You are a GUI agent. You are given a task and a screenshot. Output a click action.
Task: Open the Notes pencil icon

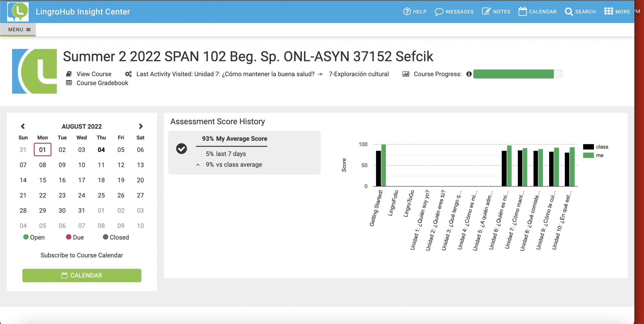click(x=486, y=11)
